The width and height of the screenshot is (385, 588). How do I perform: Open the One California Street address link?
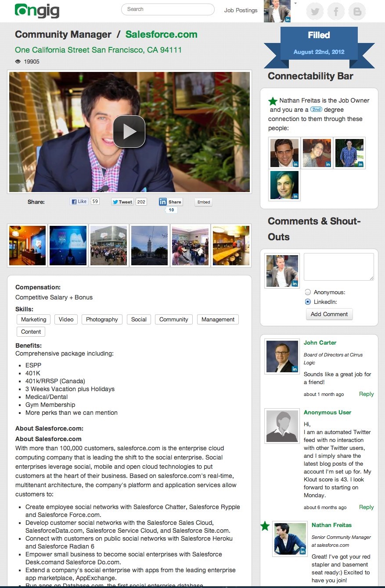[98, 50]
